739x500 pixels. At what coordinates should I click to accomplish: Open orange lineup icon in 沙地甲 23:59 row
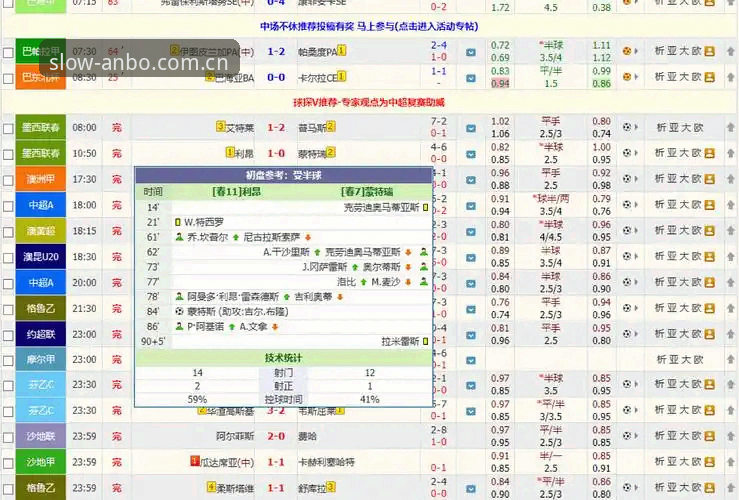[710, 462]
